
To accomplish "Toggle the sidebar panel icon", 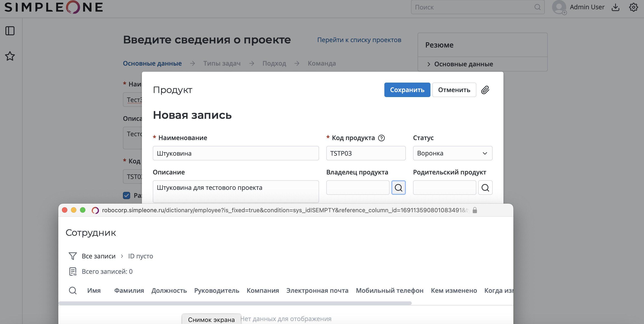I will click(10, 31).
